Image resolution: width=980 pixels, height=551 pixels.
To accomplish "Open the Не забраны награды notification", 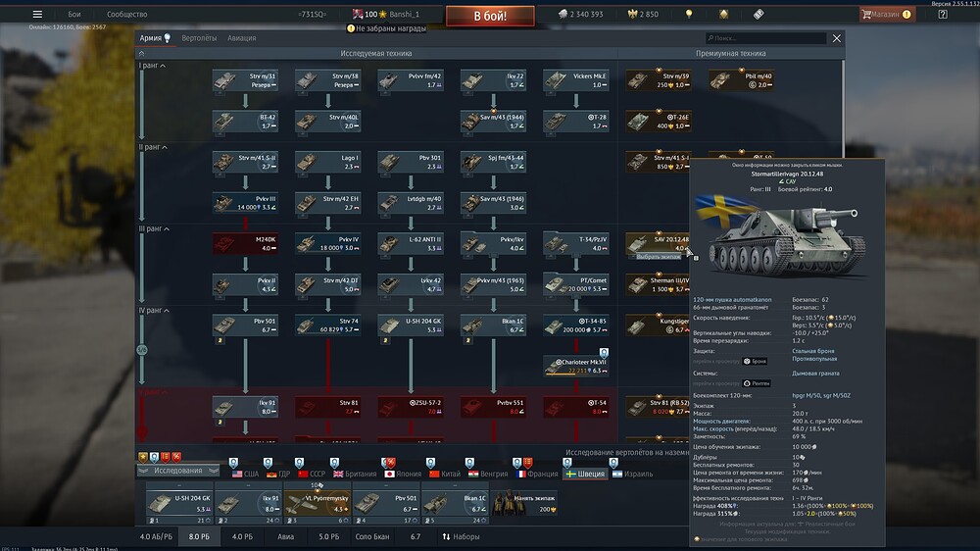I will point(386,28).
